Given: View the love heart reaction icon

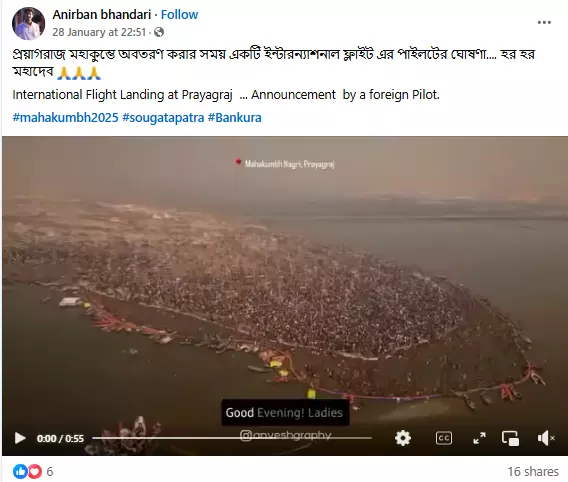Looking at the screenshot, I should tap(35, 471).
